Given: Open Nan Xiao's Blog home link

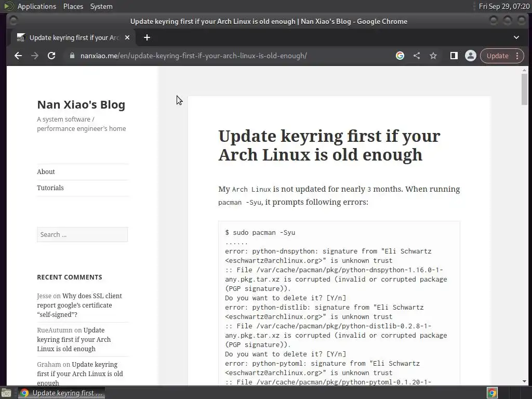Looking at the screenshot, I should [81, 104].
